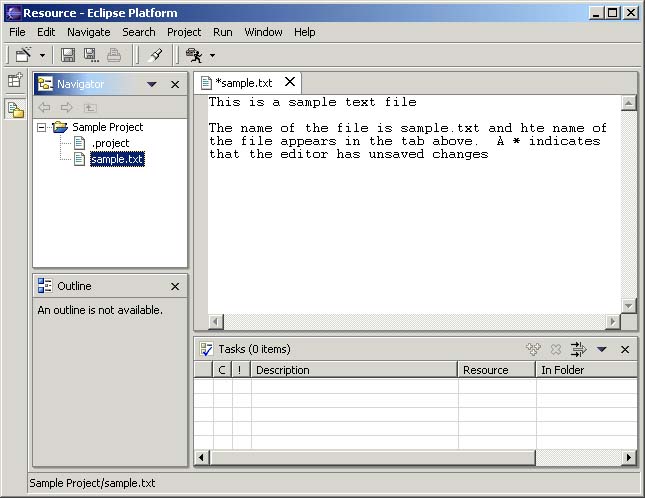This screenshot has height=498, width=645.
Task: Click the Outline view title icon
Action: tap(45, 285)
